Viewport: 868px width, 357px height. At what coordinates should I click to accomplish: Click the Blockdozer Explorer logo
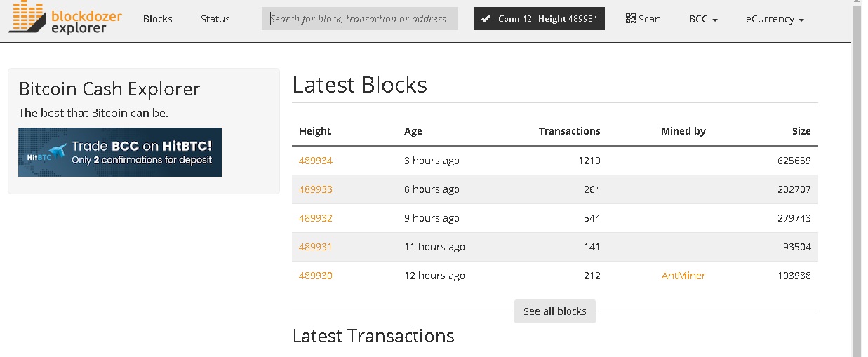[x=65, y=18]
